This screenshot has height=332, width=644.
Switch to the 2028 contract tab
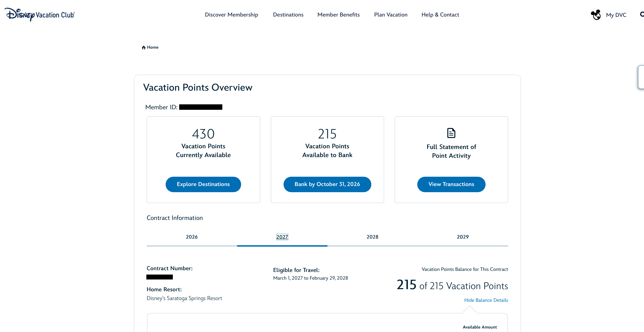[373, 237]
